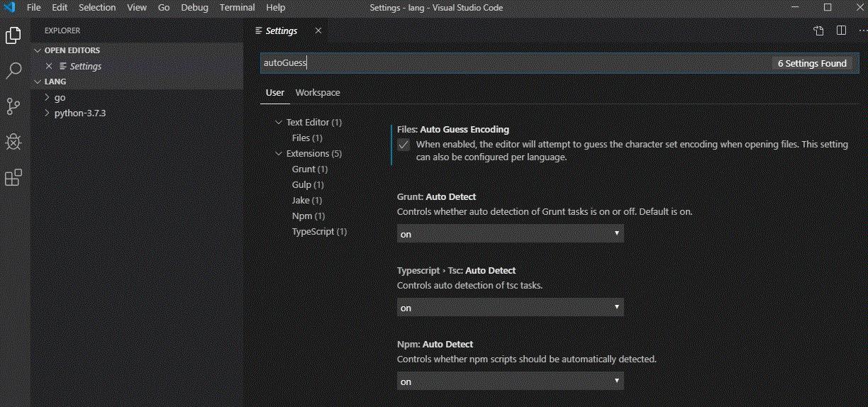
Task: Open the Search view in activity bar
Action: click(13, 70)
